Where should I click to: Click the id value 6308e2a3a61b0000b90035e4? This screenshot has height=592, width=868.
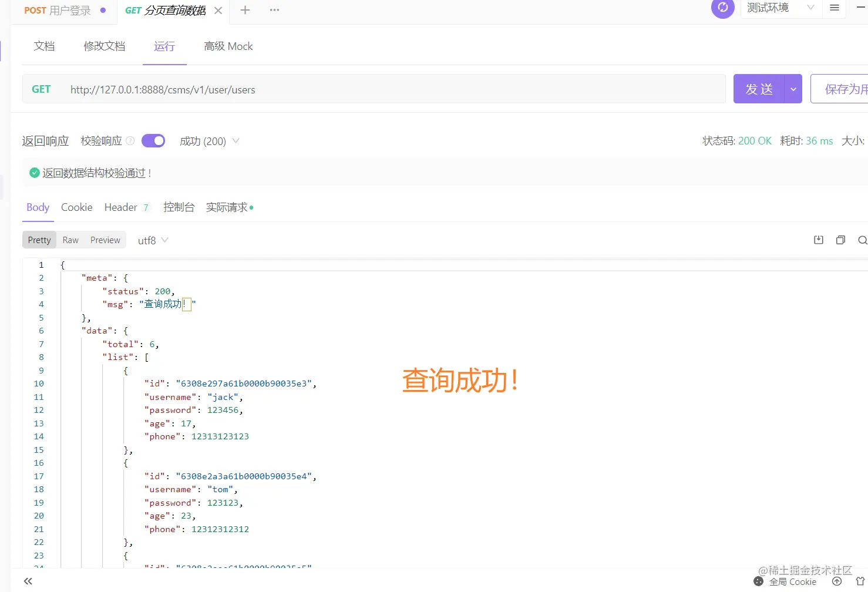[x=244, y=476]
